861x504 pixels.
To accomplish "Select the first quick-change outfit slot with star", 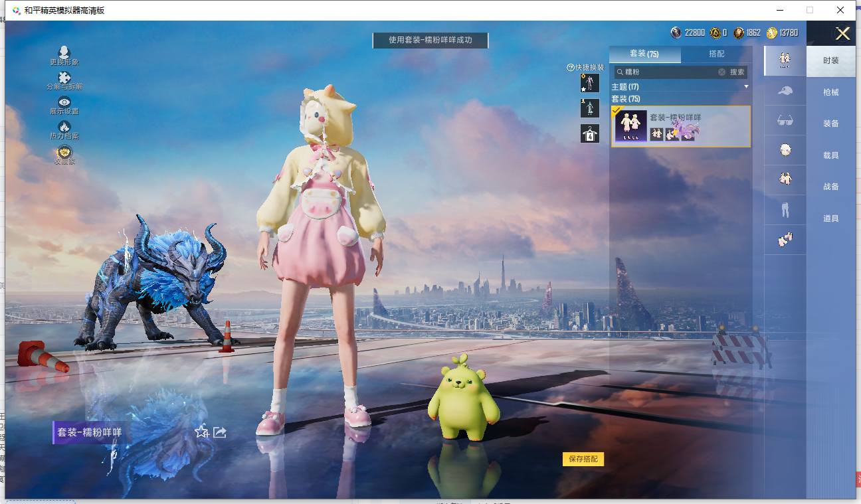I will (x=589, y=83).
